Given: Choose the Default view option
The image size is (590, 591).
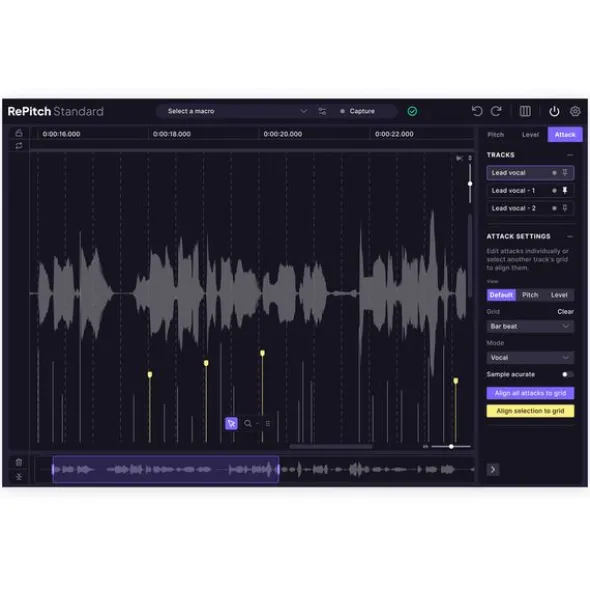Looking at the screenshot, I should click(x=501, y=295).
